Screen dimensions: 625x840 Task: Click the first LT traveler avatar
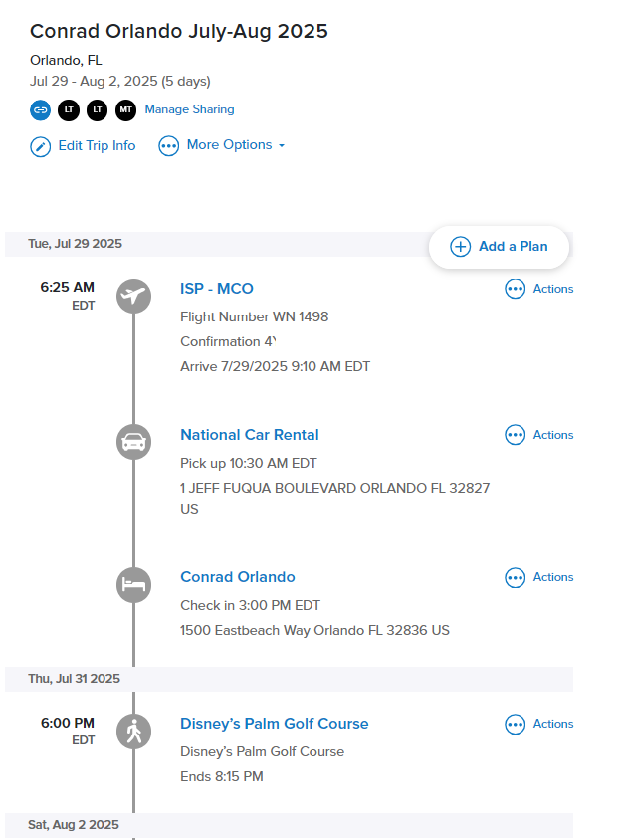click(69, 109)
